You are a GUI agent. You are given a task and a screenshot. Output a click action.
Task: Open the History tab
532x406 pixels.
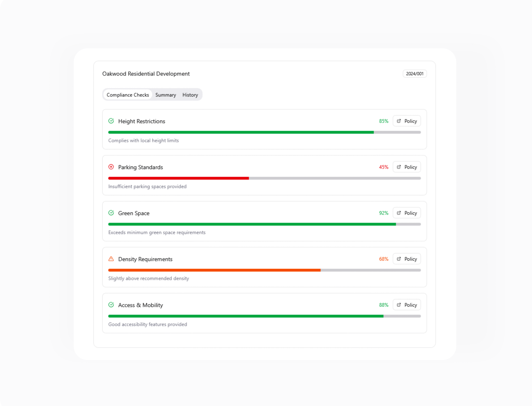[x=190, y=95]
